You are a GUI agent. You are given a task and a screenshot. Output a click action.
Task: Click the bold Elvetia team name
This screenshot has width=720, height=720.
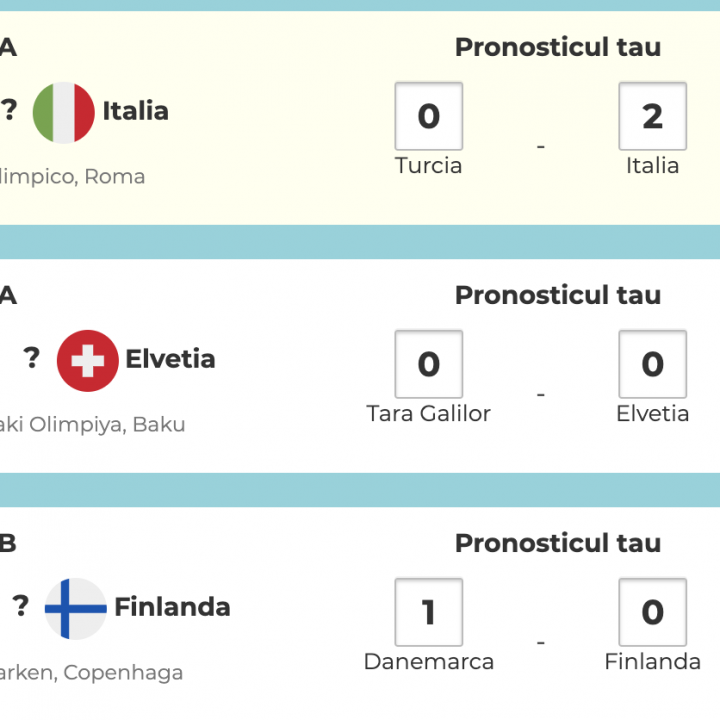[170, 359]
